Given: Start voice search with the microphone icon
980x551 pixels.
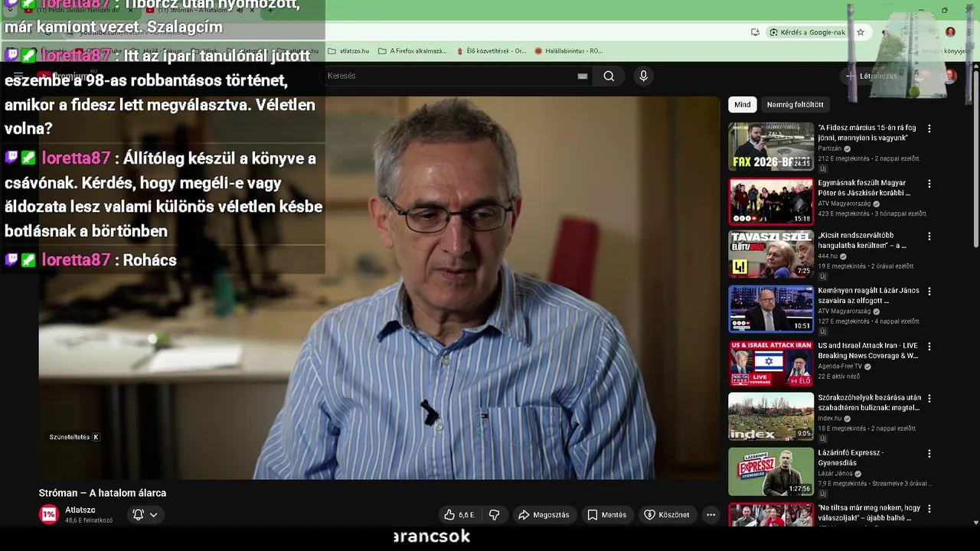Looking at the screenshot, I should pyautogui.click(x=643, y=76).
